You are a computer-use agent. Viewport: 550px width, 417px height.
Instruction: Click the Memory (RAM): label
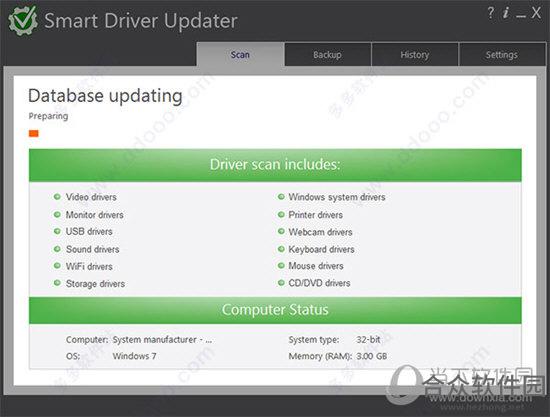coord(320,356)
